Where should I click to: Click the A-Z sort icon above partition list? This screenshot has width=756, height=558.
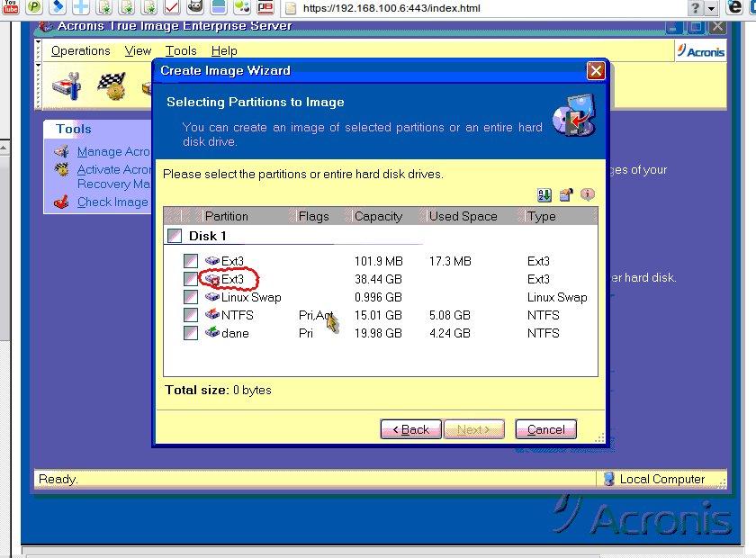click(544, 194)
